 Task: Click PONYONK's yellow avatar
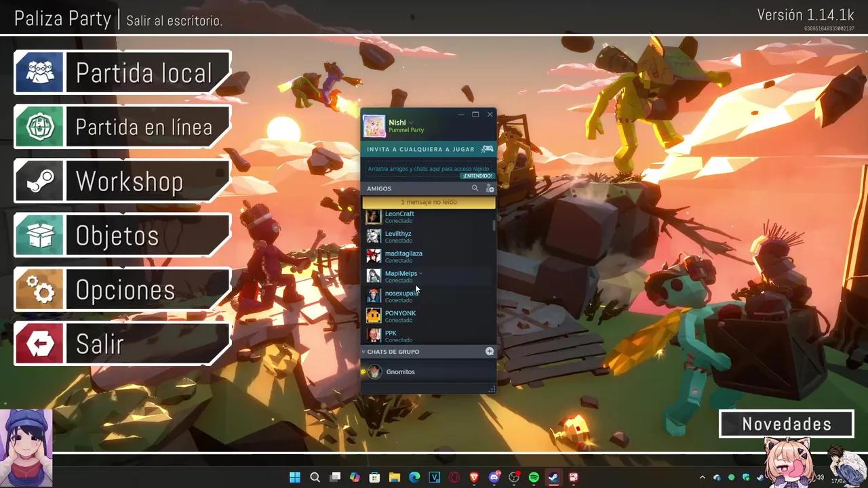click(374, 316)
